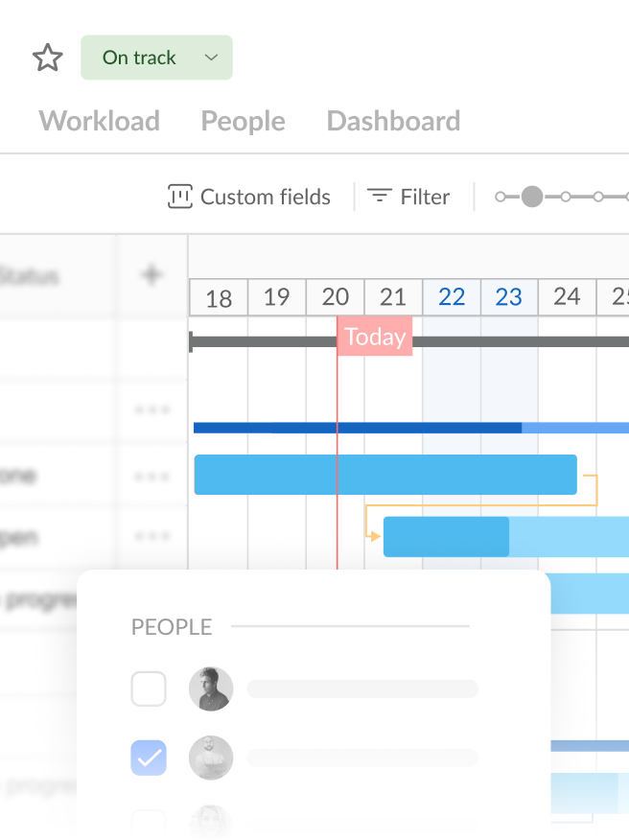629x840 pixels.
Task: Click the zoom slider handle
Action: click(532, 197)
